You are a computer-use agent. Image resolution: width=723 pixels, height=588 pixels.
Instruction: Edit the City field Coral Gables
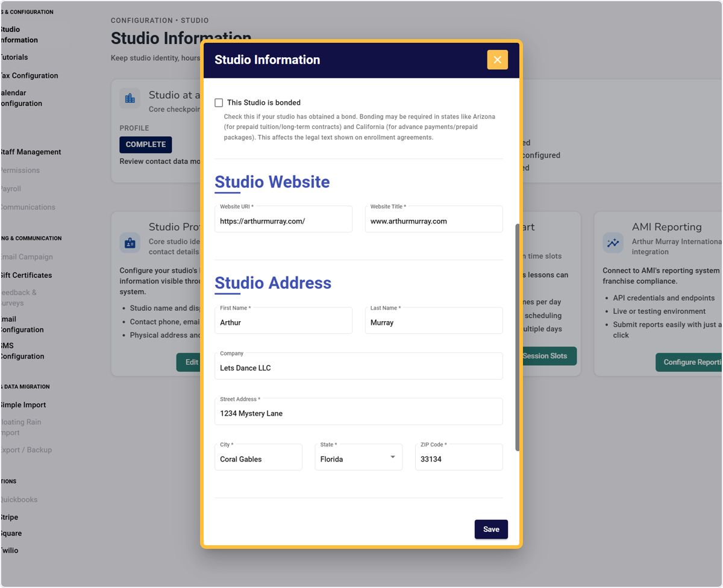(x=258, y=457)
